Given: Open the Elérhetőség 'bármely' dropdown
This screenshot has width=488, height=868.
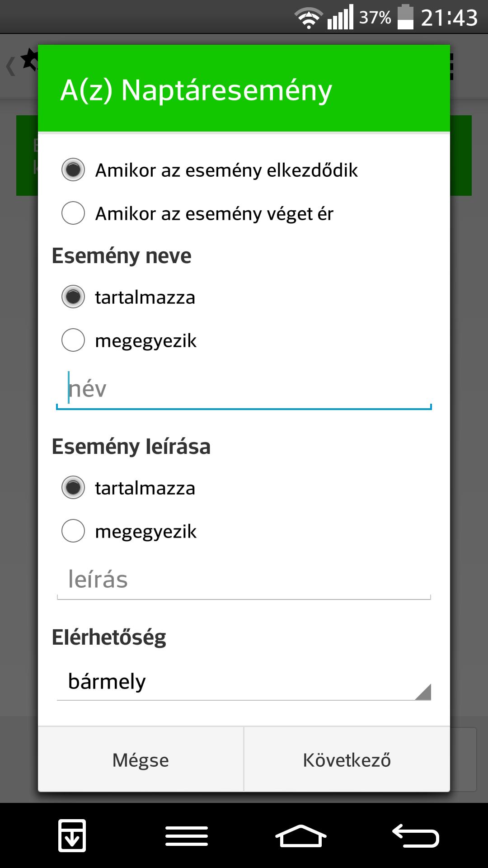Looking at the screenshot, I should (244, 681).
